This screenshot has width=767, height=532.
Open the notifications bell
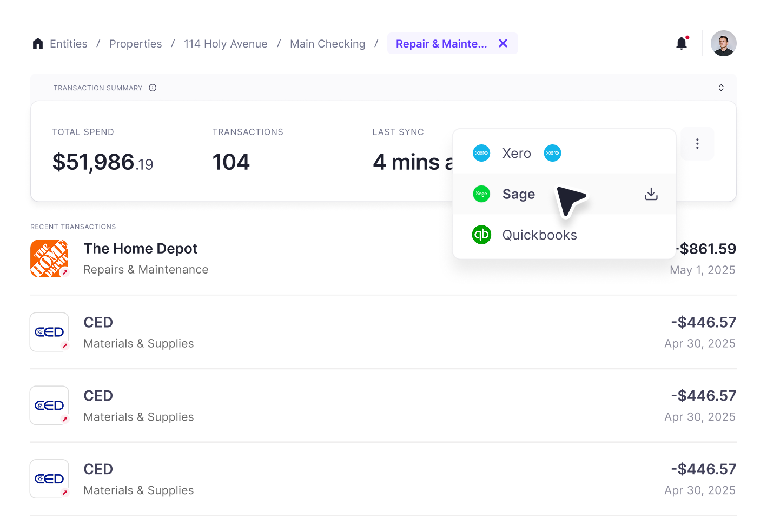(682, 43)
